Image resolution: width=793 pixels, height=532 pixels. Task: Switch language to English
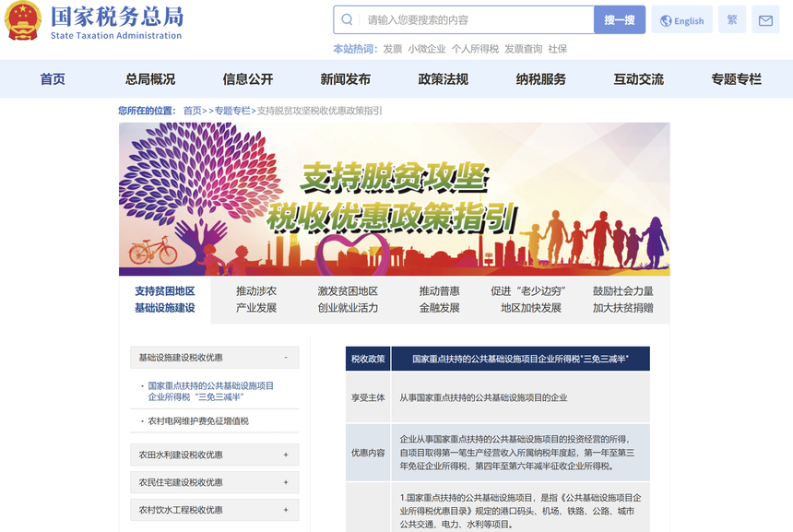click(x=681, y=20)
